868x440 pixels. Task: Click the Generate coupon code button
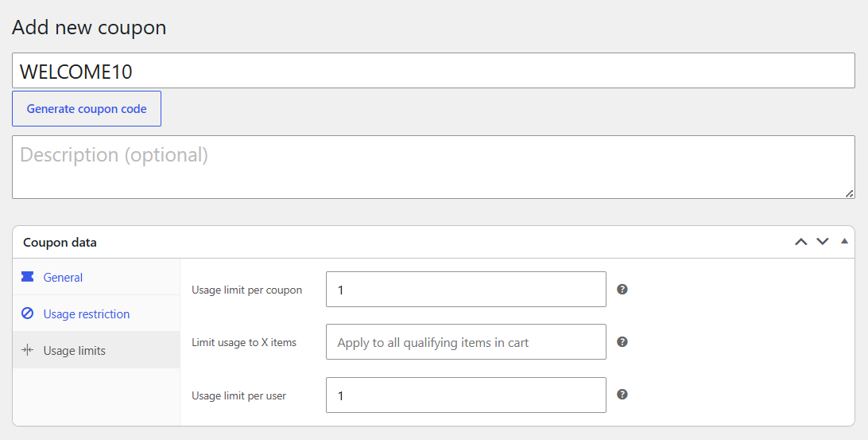coord(87,109)
